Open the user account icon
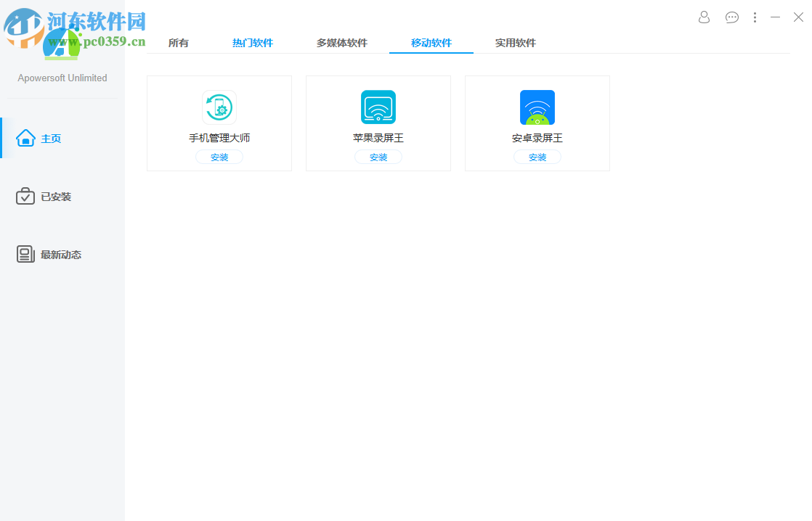Viewport: 812px width, 521px height. click(703, 17)
